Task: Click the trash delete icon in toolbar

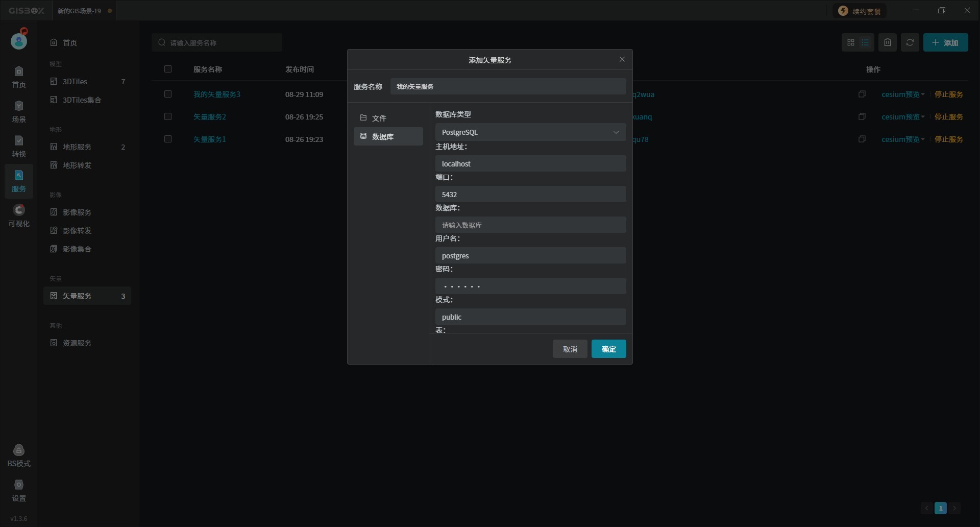Action: [888, 43]
